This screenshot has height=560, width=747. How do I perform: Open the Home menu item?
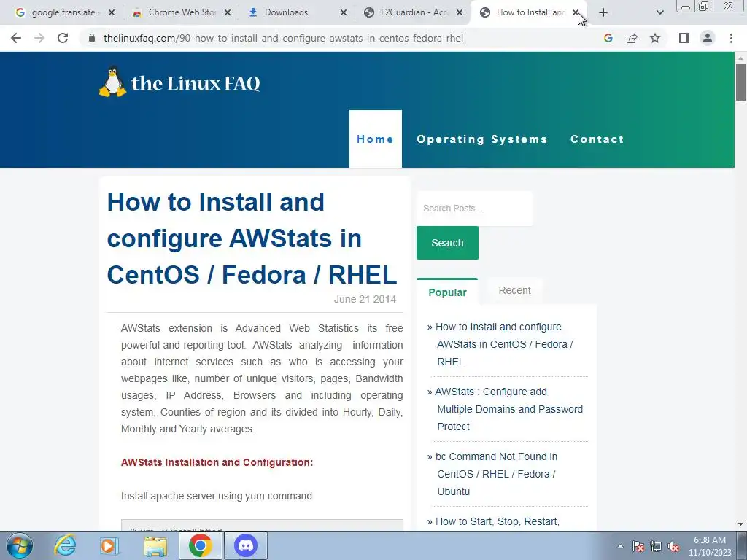(376, 139)
